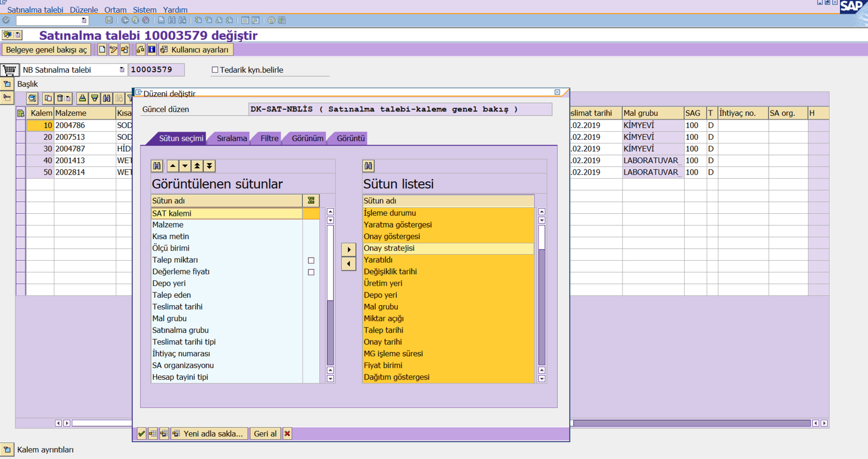Image resolution: width=868 pixels, height=459 pixels.
Task: Select Onay stratejisi in Sütun listesi
Action: (x=448, y=248)
